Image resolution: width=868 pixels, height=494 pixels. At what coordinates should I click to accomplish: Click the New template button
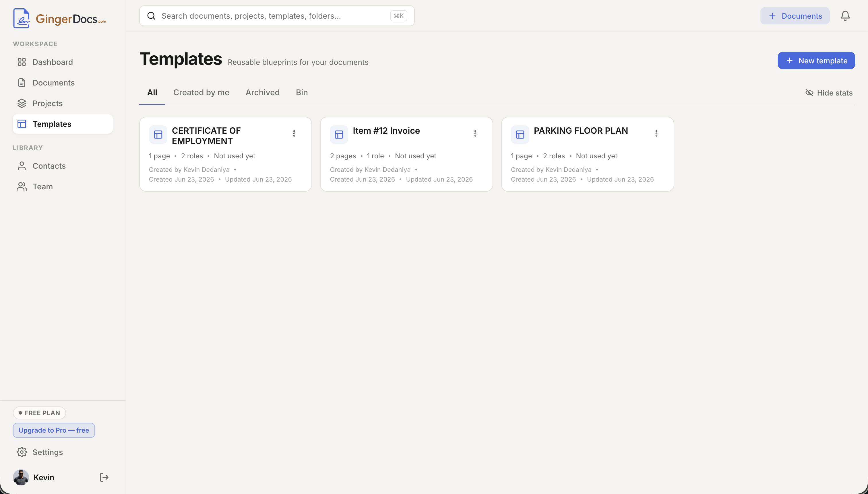[816, 61]
